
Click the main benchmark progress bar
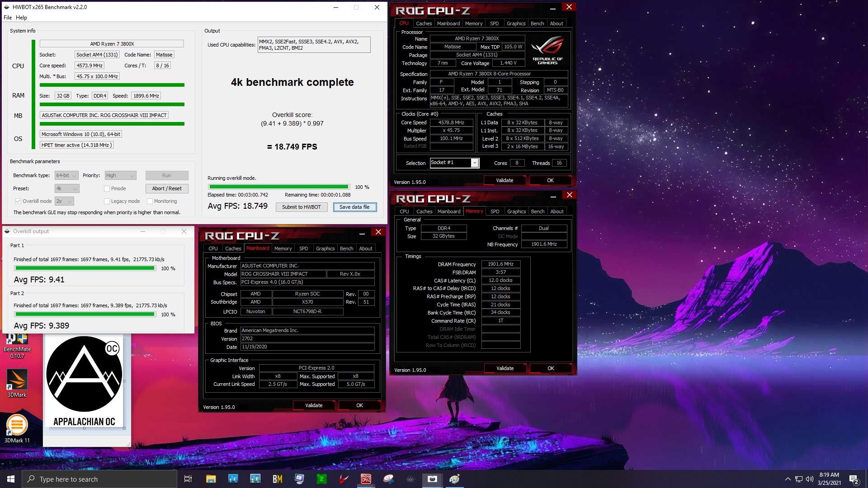click(x=279, y=187)
